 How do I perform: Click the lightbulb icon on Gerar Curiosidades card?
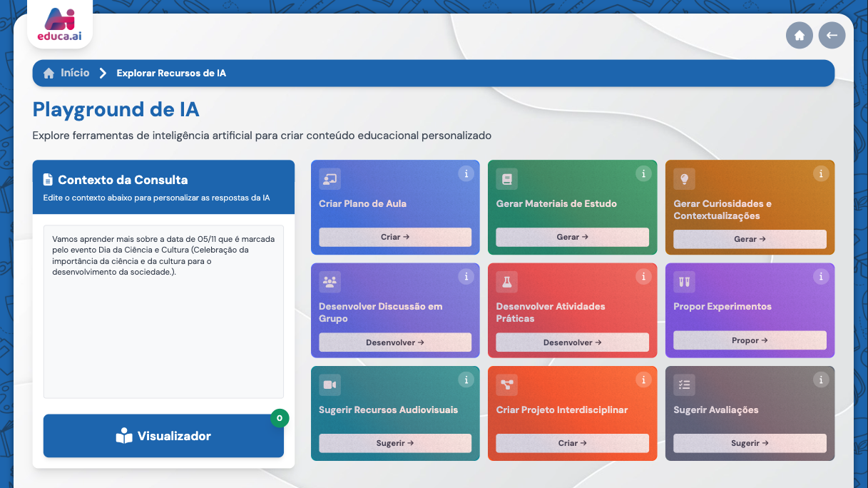pos(684,178)
